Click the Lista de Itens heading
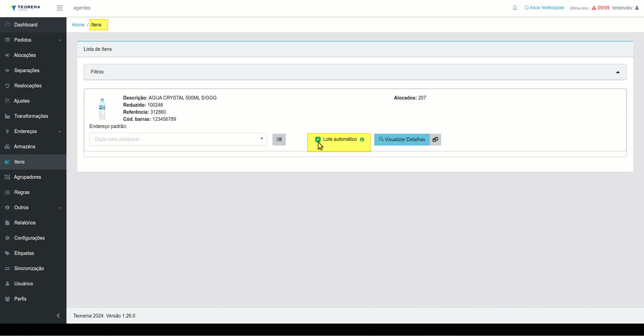The height and width of the screenshot is (336, 644). point(98,49)
